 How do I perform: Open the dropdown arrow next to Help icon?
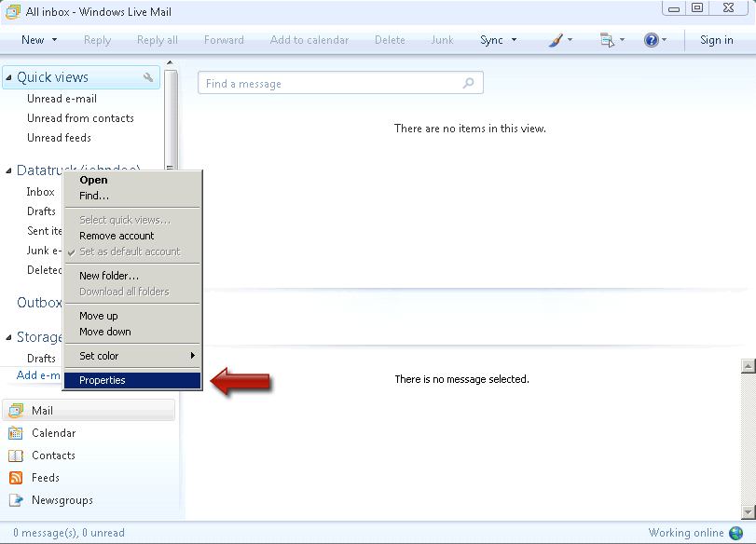click(x=664, y=40)
